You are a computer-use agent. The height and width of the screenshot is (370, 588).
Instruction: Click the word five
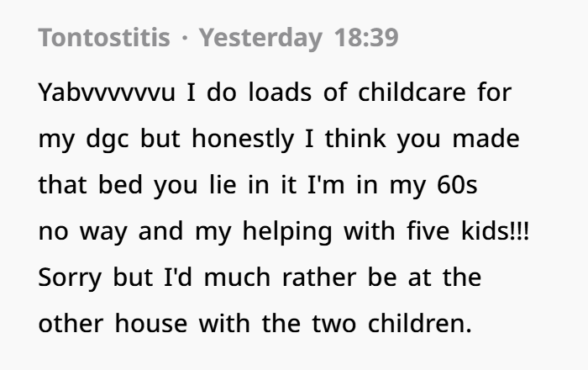(x=428, y=230)
